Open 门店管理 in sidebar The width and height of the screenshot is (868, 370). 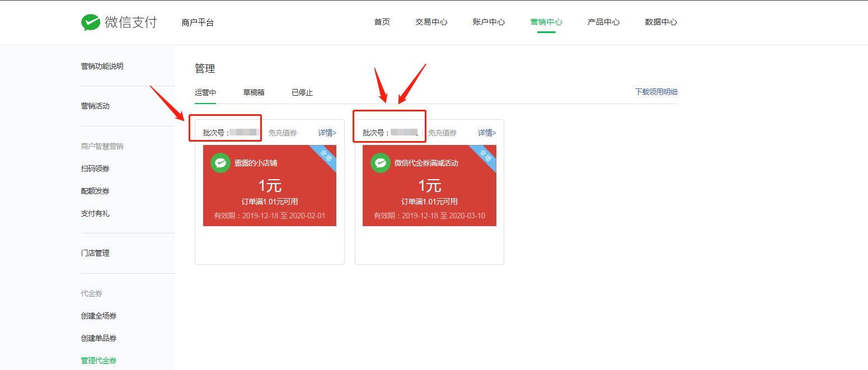[x=95, y=253]
